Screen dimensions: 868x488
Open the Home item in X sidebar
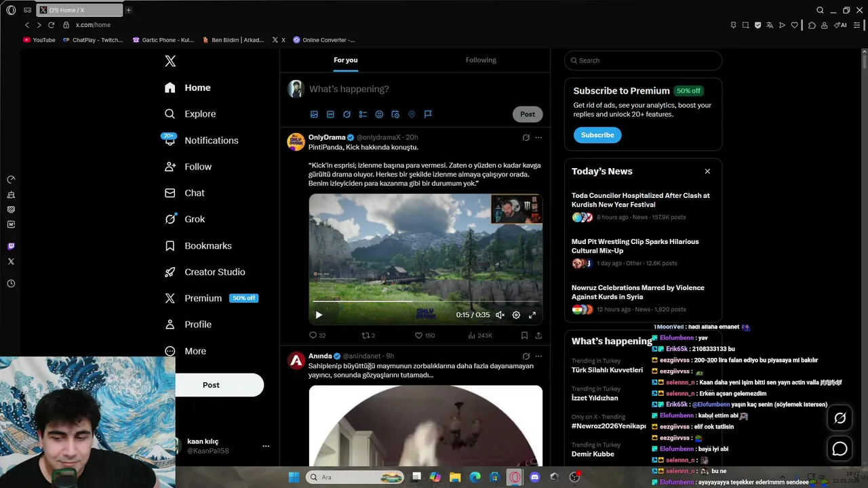[188, 87]
